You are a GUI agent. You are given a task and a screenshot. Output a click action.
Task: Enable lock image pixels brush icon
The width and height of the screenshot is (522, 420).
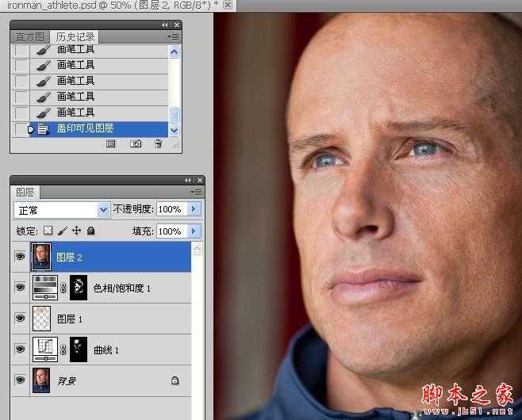coord(62,230)
